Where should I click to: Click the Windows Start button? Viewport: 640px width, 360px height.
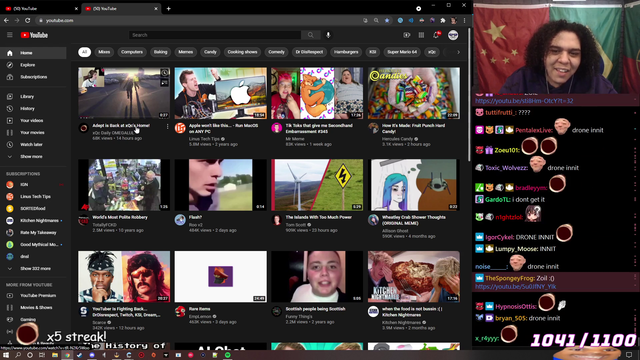coord(6,355)
